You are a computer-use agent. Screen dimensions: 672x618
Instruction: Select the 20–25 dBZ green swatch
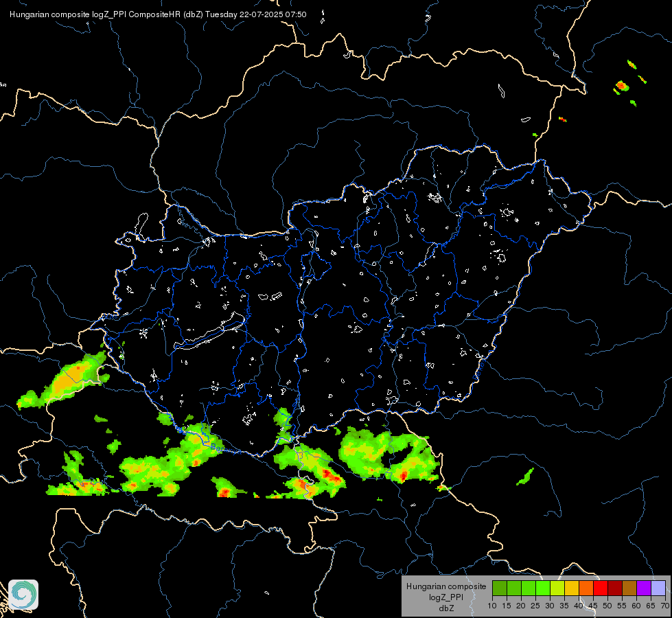tap(529, 588)
